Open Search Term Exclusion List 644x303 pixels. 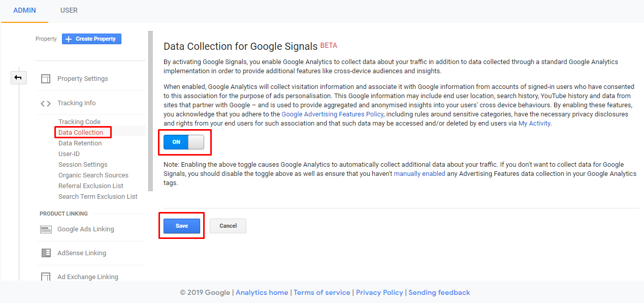[98, 197]
